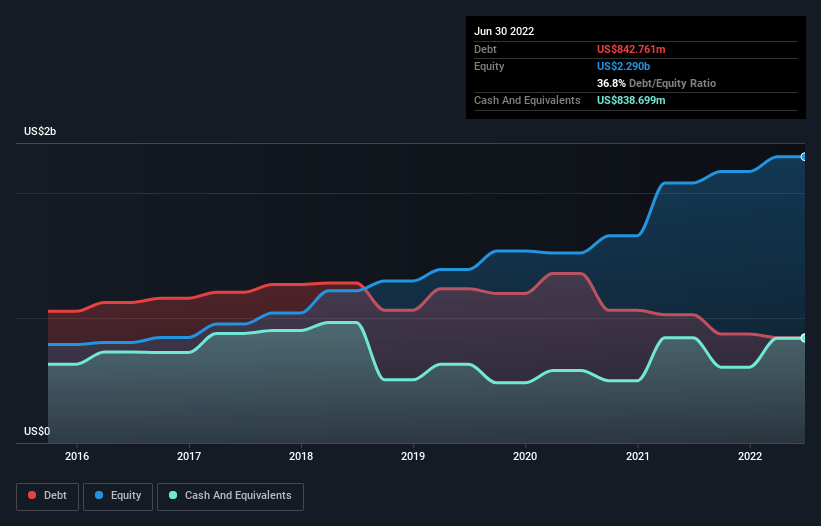821x526 pixels.
Task: Click the 2018 x-axis label
Action: (x=301, y=456)
